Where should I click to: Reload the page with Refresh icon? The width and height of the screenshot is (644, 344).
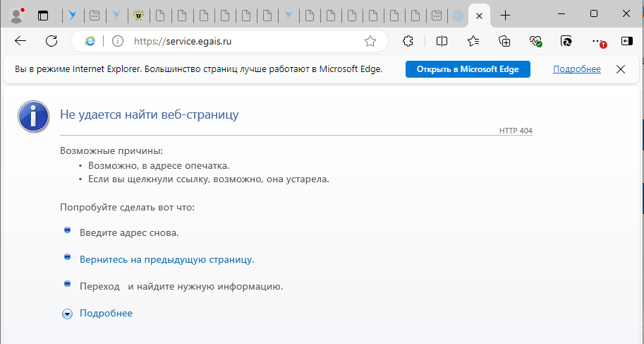pos(51,41)
